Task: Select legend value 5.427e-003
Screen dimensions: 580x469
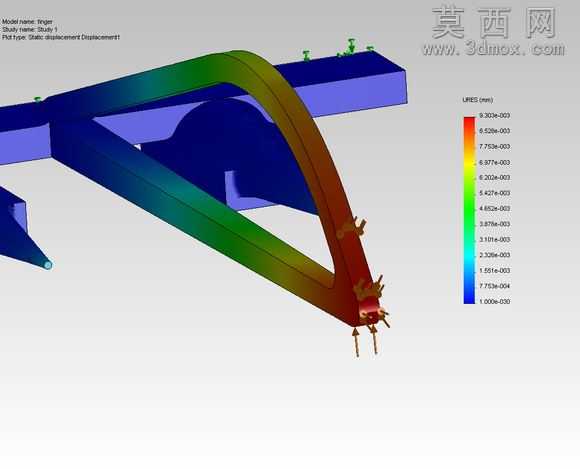Action: click(x=495, y=193)
